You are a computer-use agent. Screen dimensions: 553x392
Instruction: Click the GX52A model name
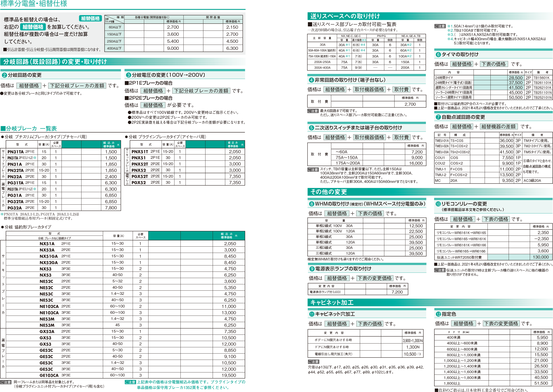pos(47,332)
